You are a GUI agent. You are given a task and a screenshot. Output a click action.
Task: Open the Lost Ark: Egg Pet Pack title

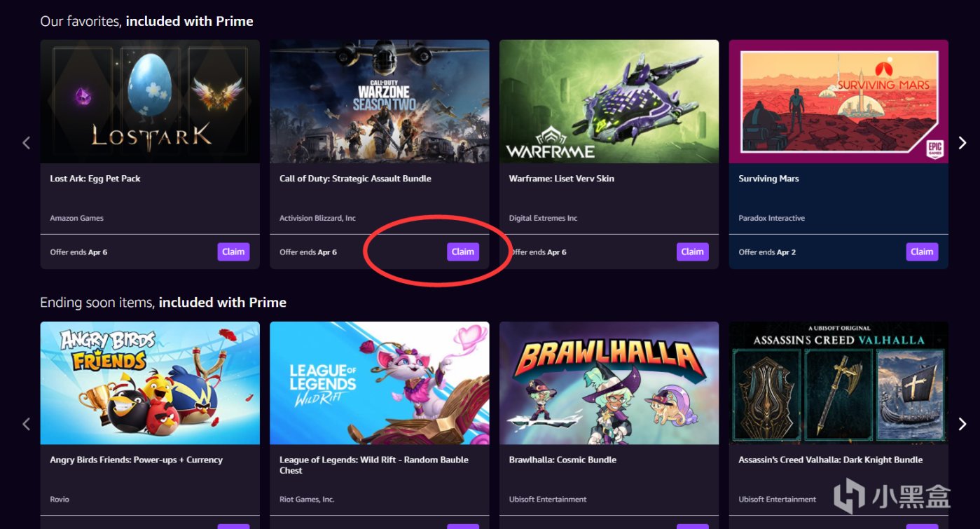[95, 179]
